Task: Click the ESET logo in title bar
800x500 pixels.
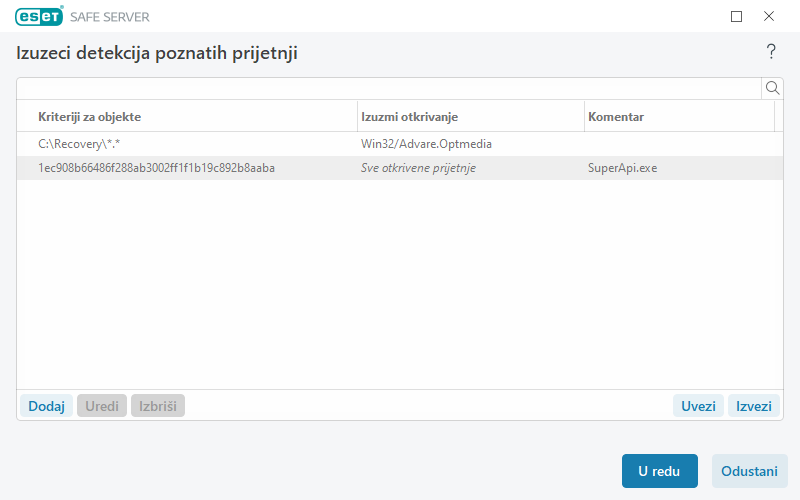Action: 40,16
